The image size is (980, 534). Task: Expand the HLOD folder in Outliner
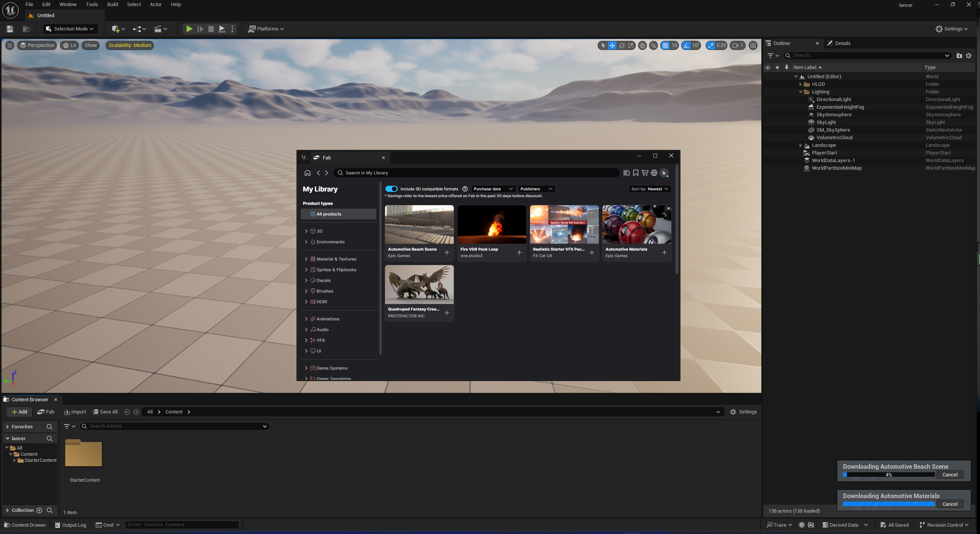pyautogui.click(x=800, y=84)
